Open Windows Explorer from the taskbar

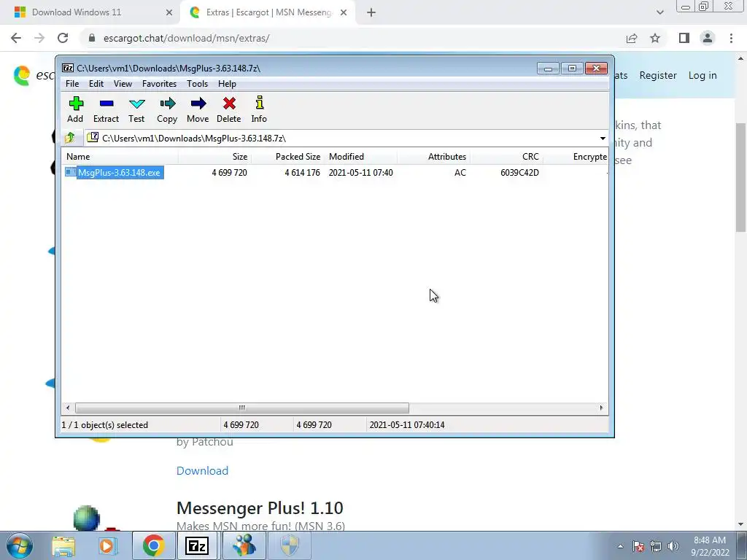coord(63,545)
